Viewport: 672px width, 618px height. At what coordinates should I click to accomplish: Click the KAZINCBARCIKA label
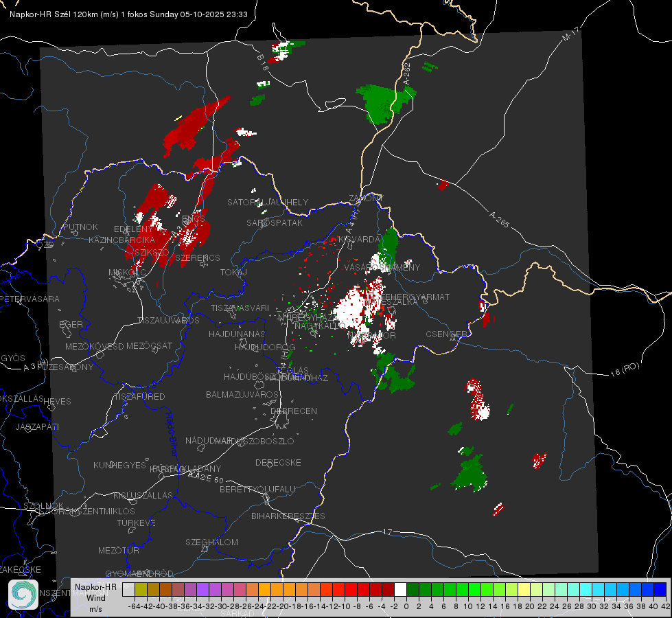121,240
